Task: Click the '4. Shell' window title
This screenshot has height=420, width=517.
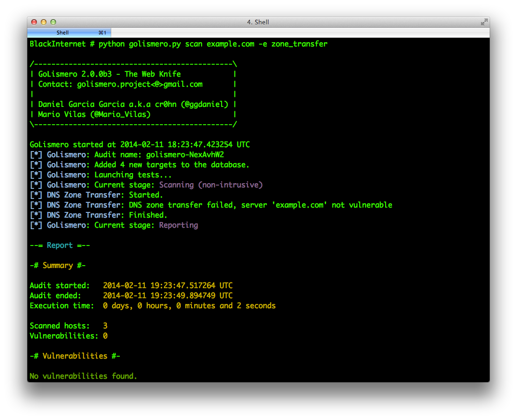Action: (258, 22)
